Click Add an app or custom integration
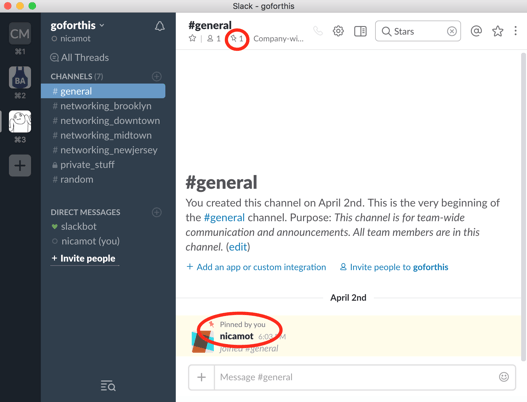The height and width of the screenshot is (402, 527). [x=256, y=267]
